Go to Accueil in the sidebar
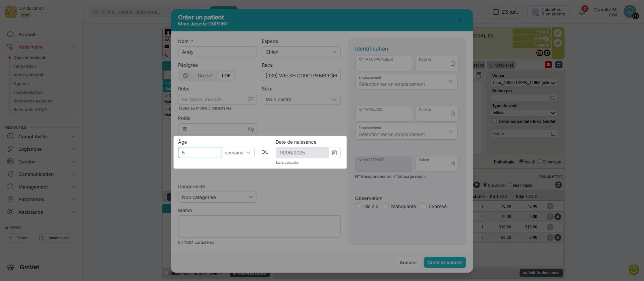 tap(27, 34)
